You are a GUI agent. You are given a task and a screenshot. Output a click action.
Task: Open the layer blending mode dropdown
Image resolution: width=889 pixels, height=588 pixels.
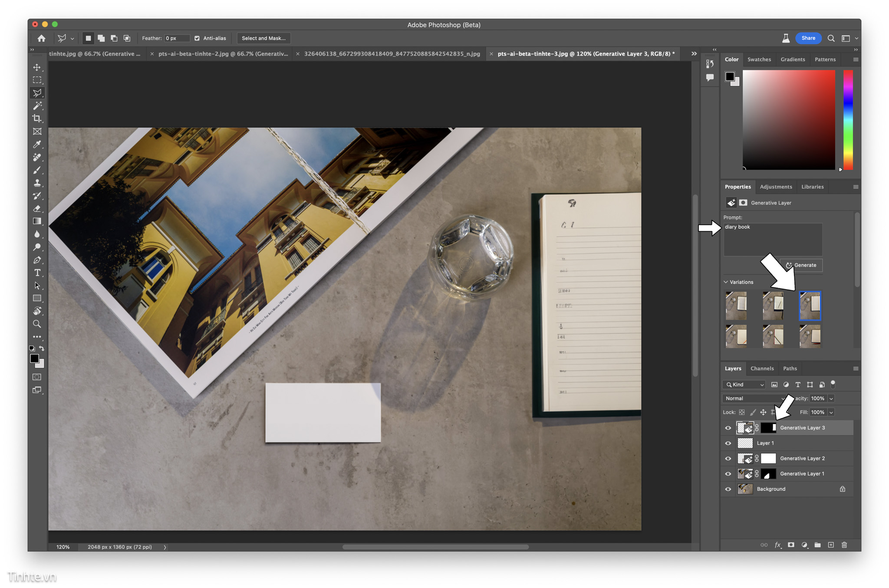click(x=743, y=397)
